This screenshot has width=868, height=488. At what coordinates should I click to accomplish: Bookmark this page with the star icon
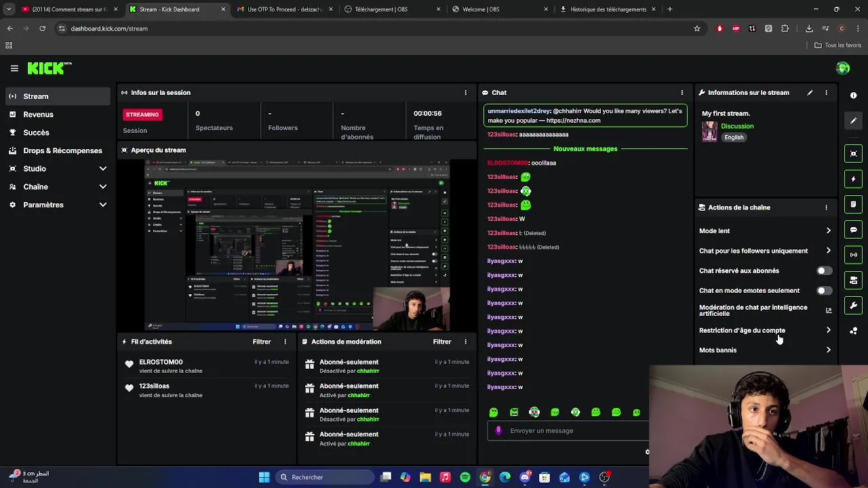[696, 28]
